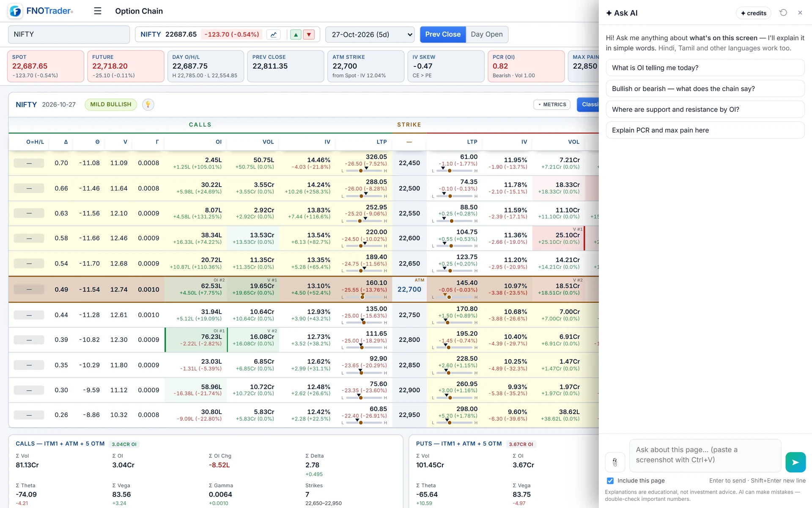Ask 'What is OI telling me today?'
812x508 pixels.
(705, 68)
